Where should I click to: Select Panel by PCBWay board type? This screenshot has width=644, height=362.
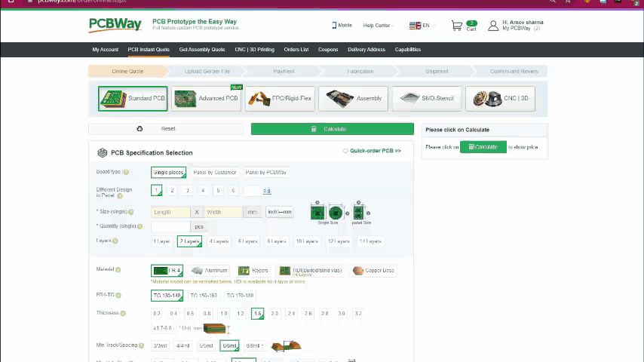point(265,173)
